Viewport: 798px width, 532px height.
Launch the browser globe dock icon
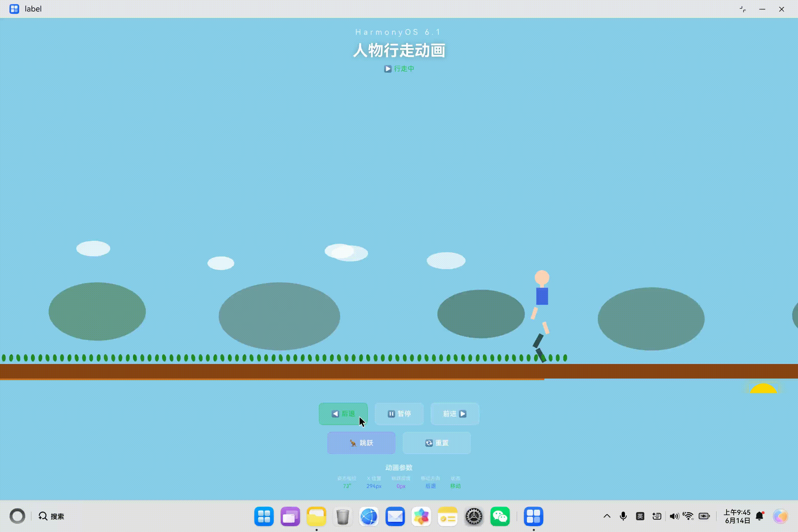tap(369, 516)
